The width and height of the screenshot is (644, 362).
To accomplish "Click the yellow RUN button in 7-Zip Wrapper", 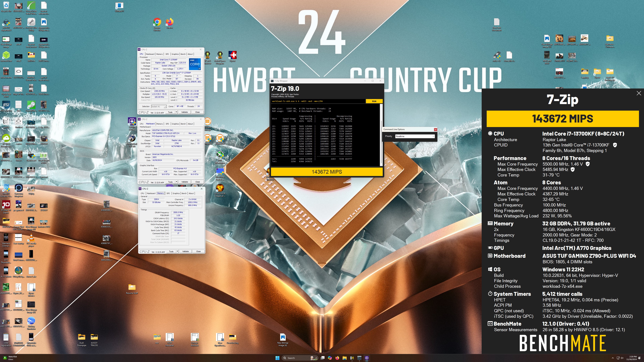I will point(374,101).
